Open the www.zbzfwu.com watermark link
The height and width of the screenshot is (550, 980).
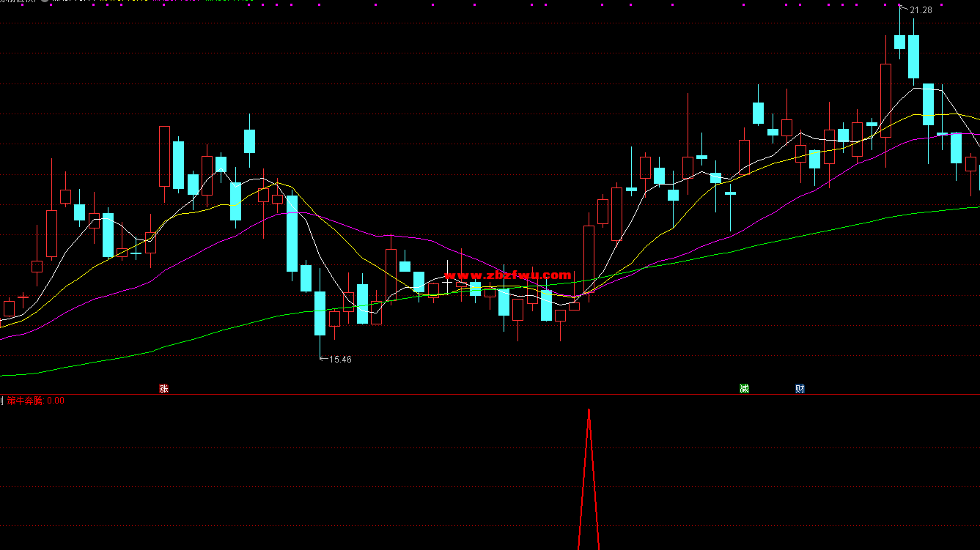pos(507,275)
